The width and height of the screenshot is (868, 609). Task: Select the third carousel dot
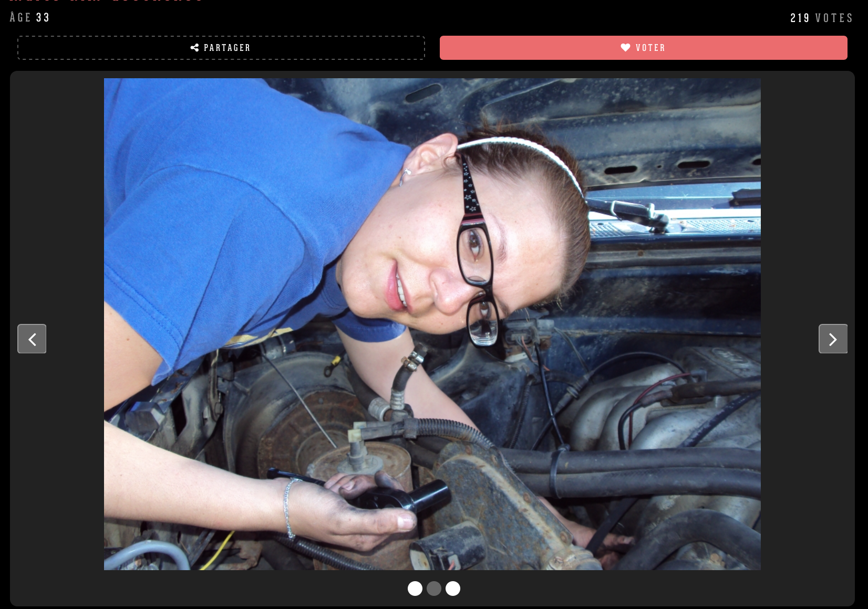(x=453, y=589)
